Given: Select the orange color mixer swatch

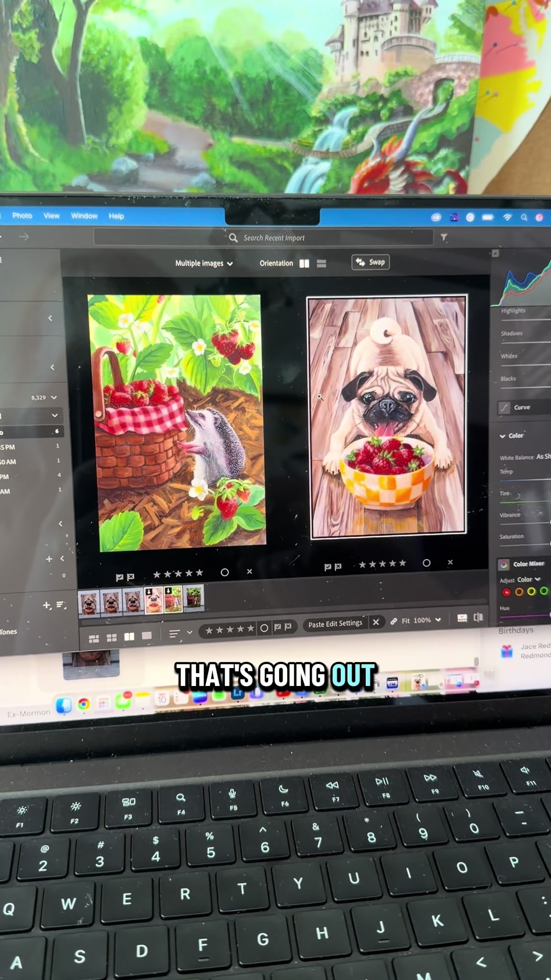Looking at the screenshot, I should click(519, 592).
